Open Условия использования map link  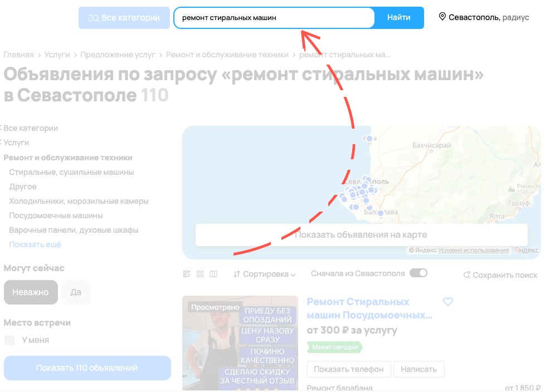[x=473, y=251]
